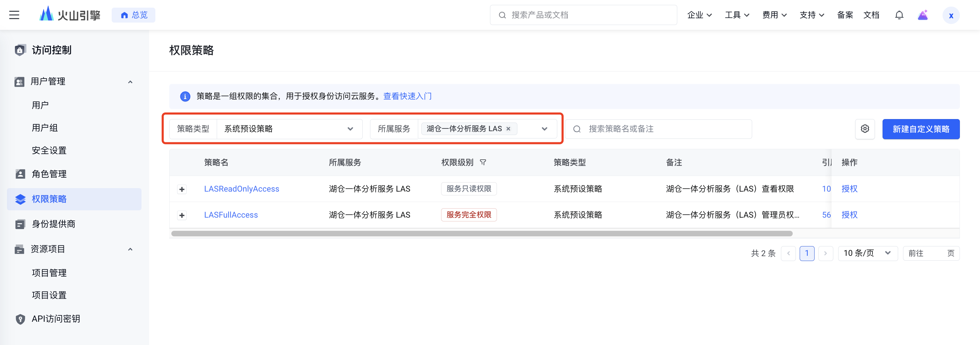Go to the next page arrow
980x345 pixels.
826,253
